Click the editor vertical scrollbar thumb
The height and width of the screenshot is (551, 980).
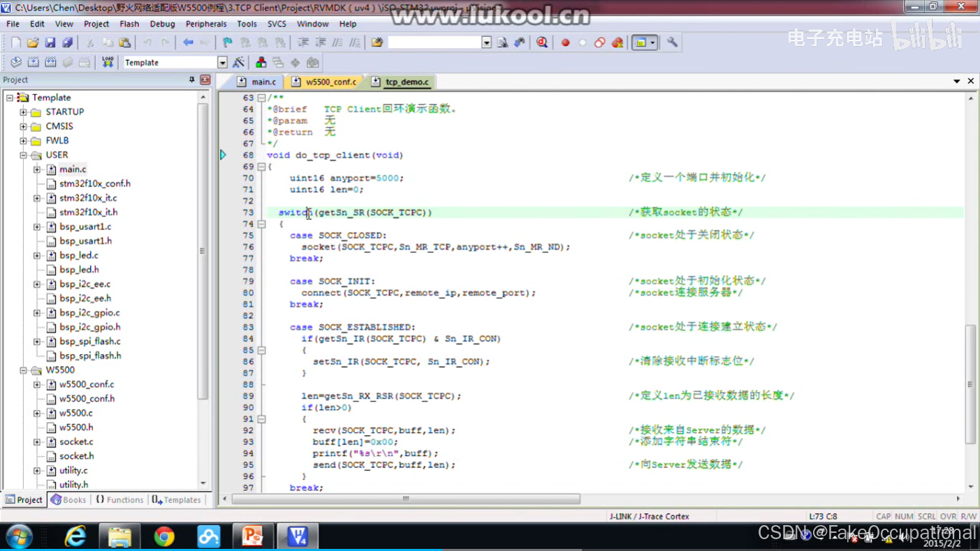click(x=970, y=384)
